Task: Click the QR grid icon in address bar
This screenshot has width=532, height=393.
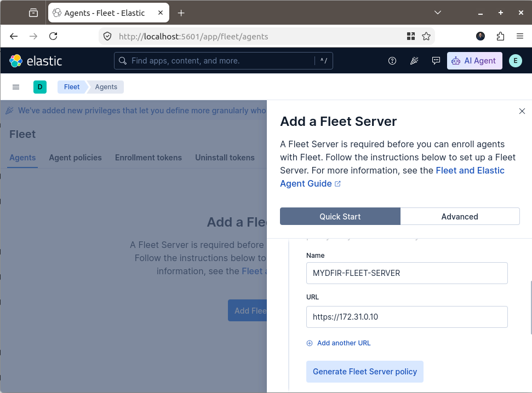Action: coord(411,36)
